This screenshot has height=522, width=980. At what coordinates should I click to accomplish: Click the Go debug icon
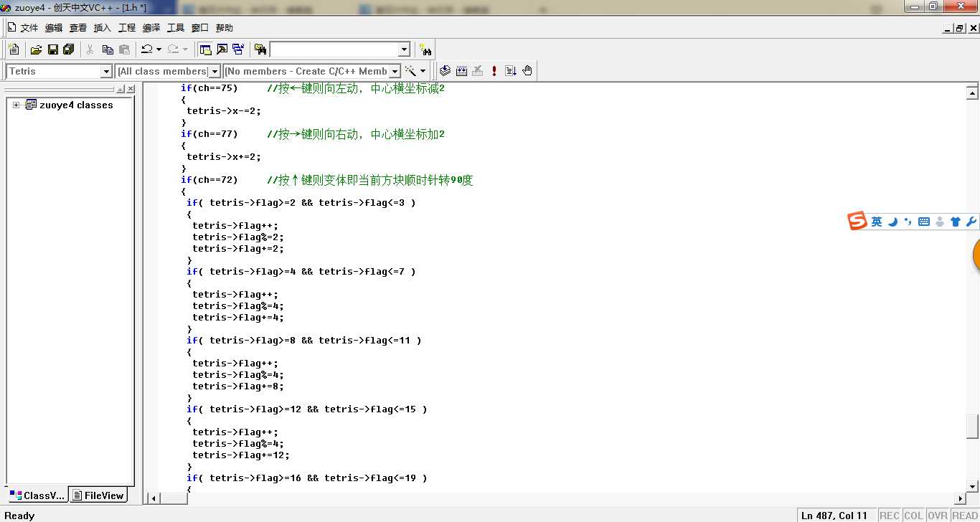point(511,71)
